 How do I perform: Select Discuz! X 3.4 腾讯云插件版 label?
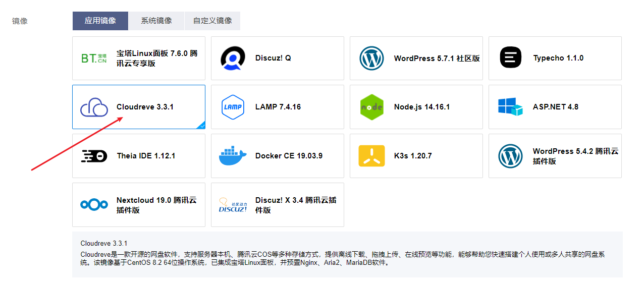click(x=296, y=205)
